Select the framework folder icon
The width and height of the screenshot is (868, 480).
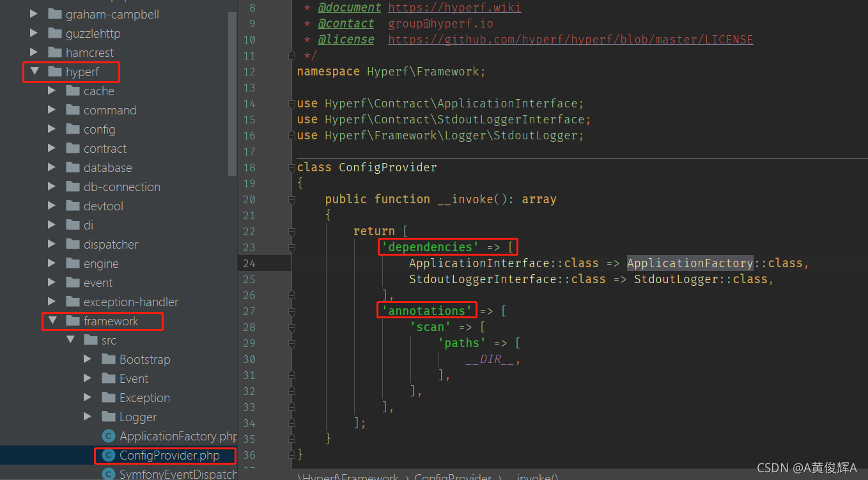(x=72, y=321)
